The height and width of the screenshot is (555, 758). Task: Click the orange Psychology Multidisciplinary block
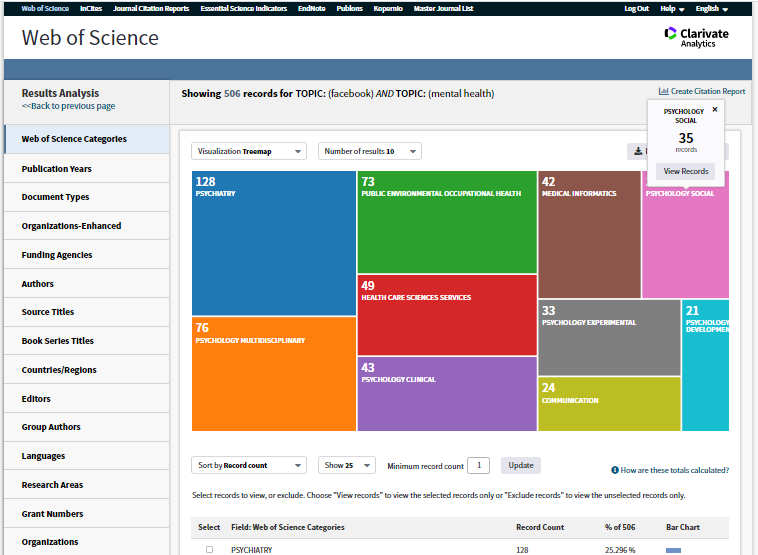pyautogui.click(x=274, y=374)
